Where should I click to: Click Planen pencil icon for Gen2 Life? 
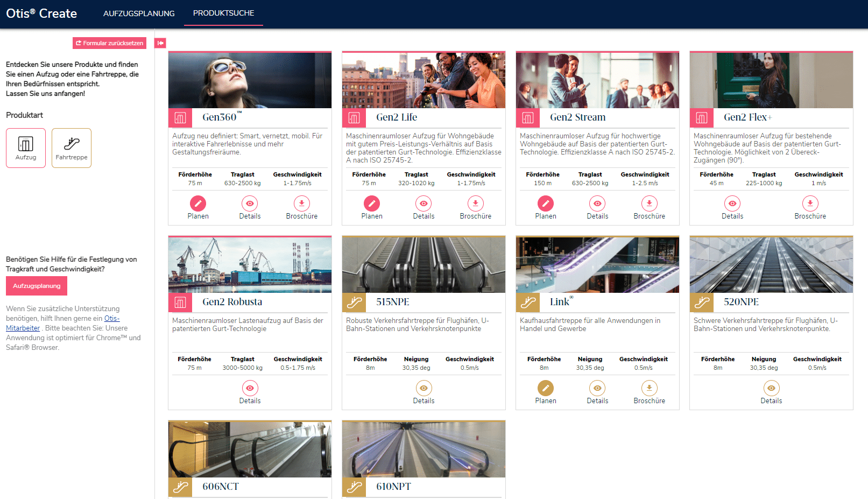372,203
